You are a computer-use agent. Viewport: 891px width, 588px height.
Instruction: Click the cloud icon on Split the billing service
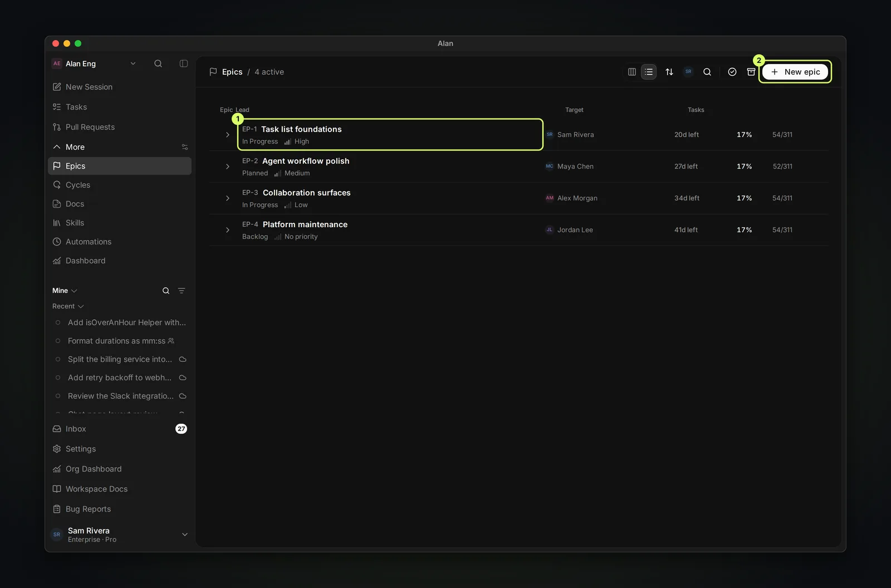tap(183, 359)
